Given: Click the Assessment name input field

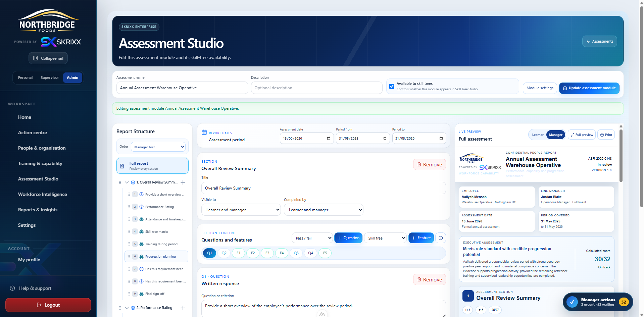Looking at the screenshot, I should coord(182,88).
